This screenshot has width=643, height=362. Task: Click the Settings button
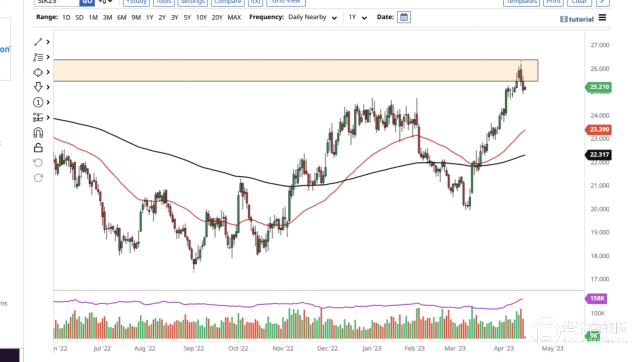(x=192, y=2)
